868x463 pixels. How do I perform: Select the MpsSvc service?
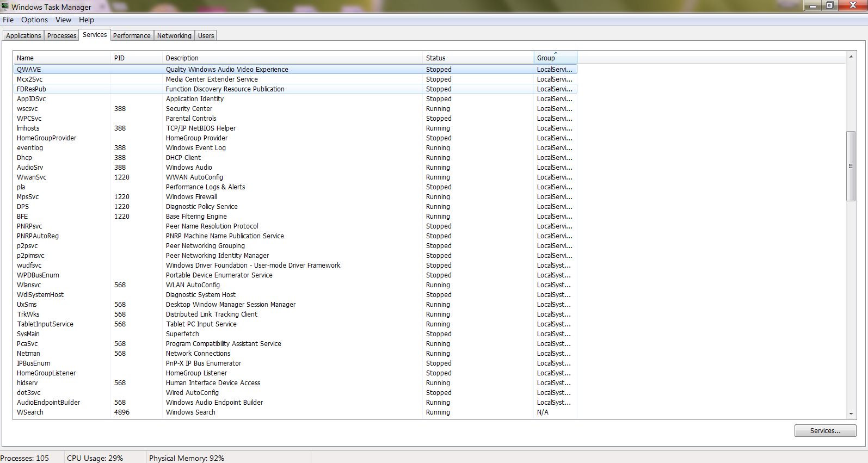tap(295, 196)
